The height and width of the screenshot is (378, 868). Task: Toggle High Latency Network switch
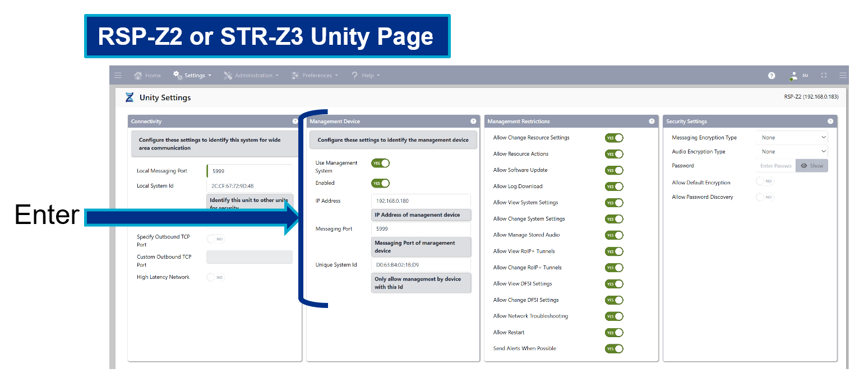click(x=216, y=277)
